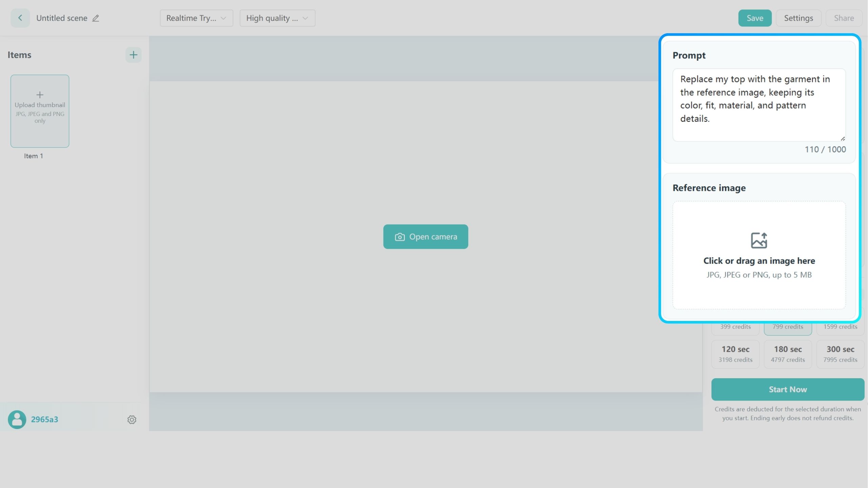Click the Share button
Image resolution: width=868 pixels, height=488 pixels.
(844, 18)
